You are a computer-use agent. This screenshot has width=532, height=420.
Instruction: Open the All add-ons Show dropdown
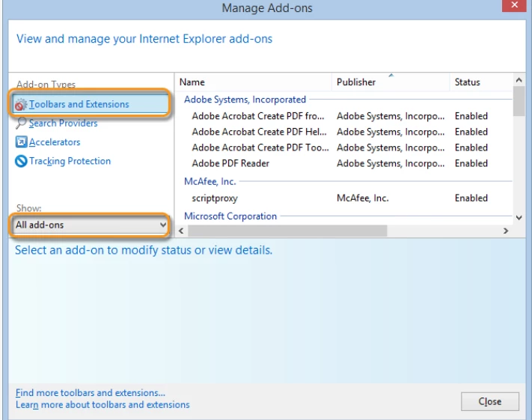[x=91, y=225]
